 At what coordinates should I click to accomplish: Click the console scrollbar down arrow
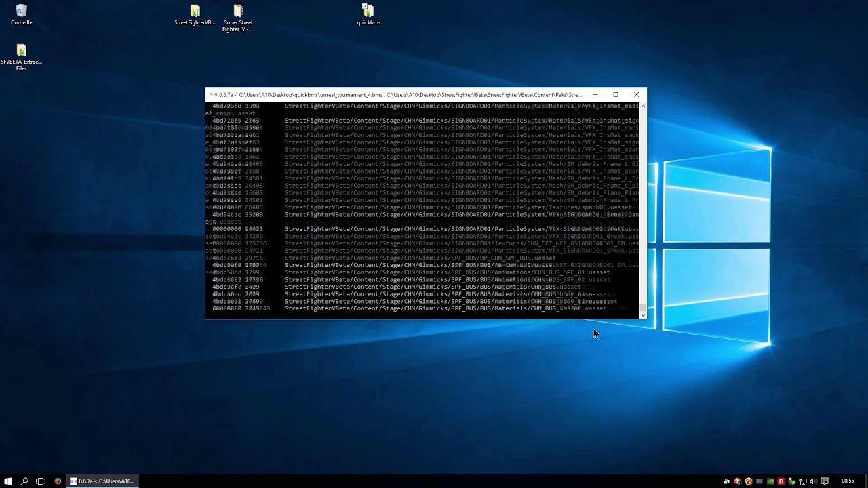click(x=643, y=315)
